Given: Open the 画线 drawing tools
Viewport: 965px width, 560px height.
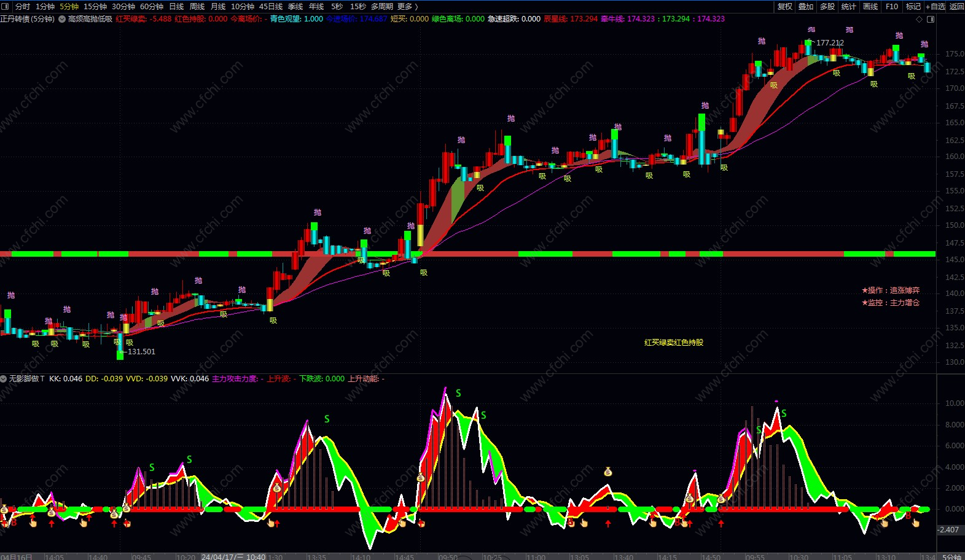Looking at the screenshot, I should coord(870,6).
